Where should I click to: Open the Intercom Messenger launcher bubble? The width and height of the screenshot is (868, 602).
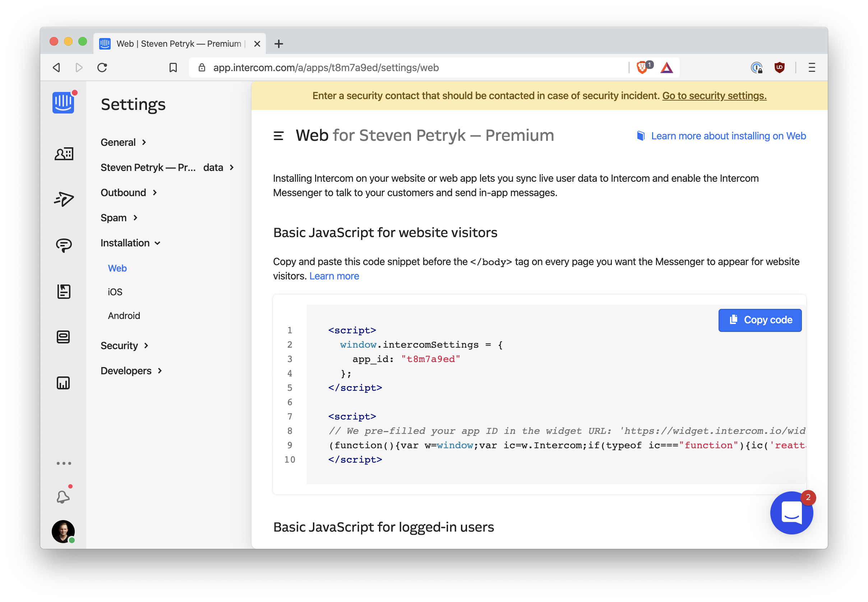click(x=791, y=513)
